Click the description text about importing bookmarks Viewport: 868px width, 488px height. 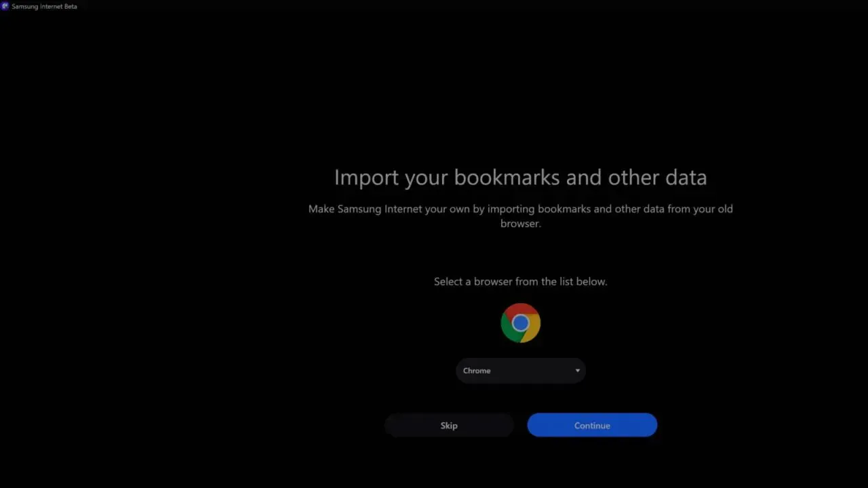coord(520,216)
